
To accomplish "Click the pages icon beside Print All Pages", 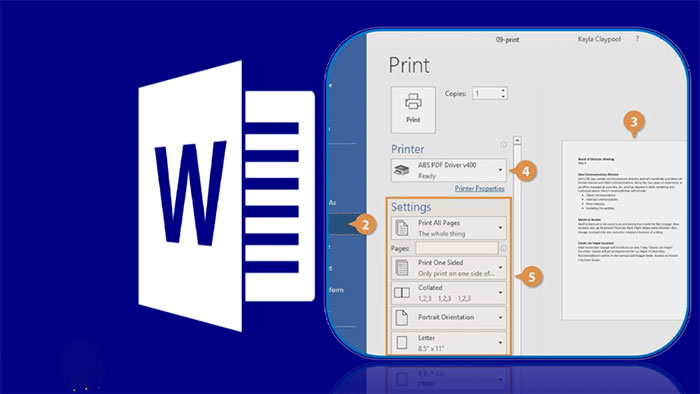I will (x=402, y=228).
